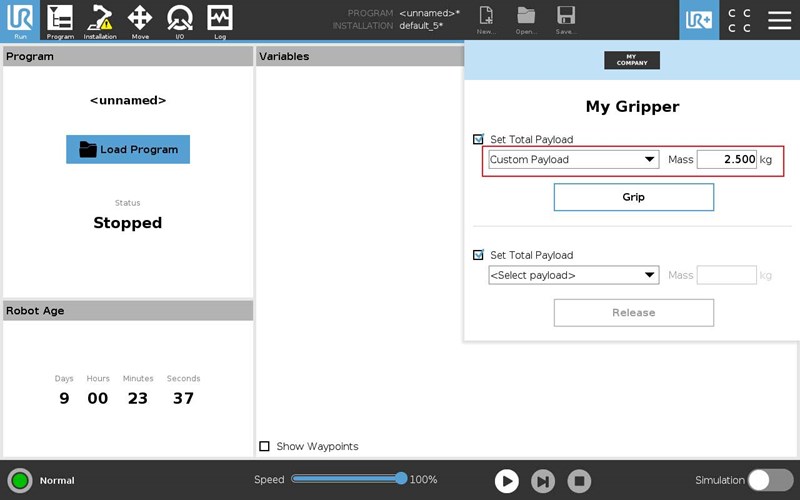Enable the Show Waypoints checkbox
This screenshot has height=500, width=800.
(x=265, y=446)
